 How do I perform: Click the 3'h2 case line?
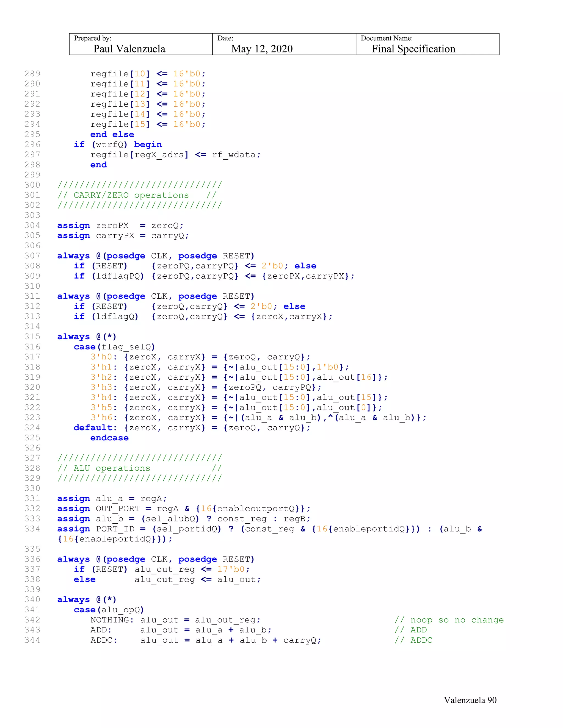pyautogui.click(x=239, y=377)
